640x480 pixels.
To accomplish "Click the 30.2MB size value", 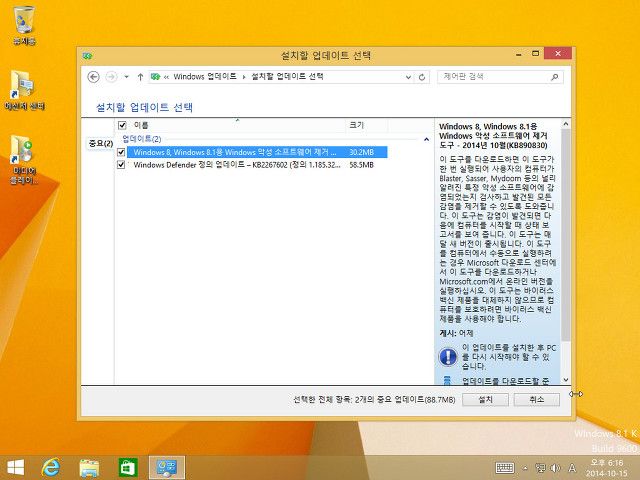I will 362,152.
